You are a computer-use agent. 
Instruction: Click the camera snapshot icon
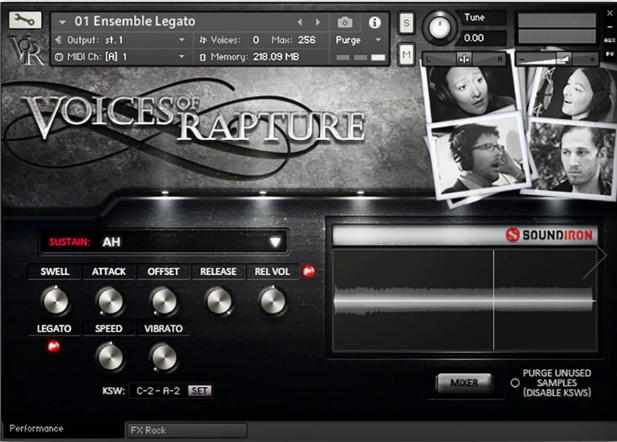[x=345, y=22]
